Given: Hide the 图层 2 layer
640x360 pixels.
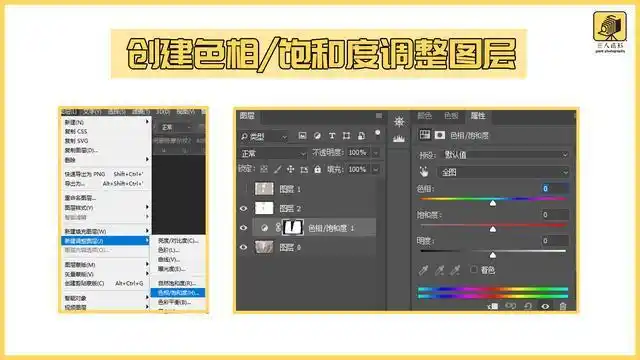Looking at the screenshot, I should [x=243, y=209].
